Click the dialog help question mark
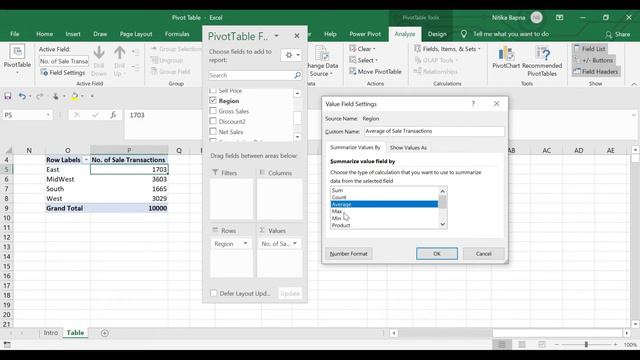Image resolution: width=640 pixels, height=360 pixels. 473,104
